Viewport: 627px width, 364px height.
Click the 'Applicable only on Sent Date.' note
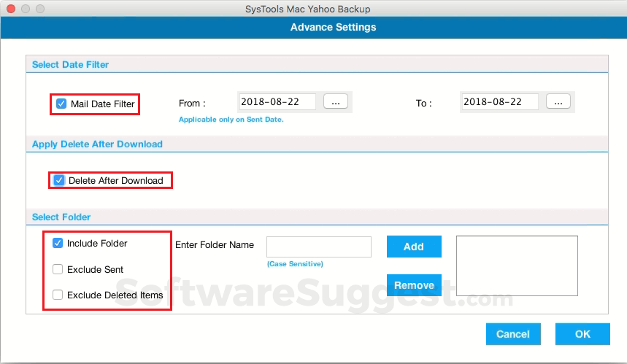[x=231, y=120]
